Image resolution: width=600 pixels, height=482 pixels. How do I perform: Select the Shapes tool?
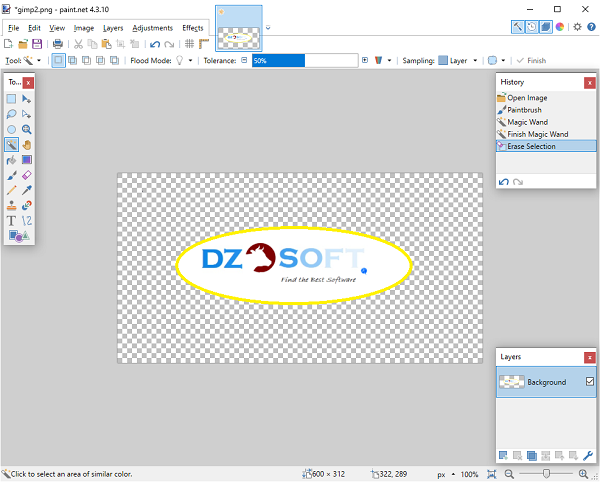(19, 236)
